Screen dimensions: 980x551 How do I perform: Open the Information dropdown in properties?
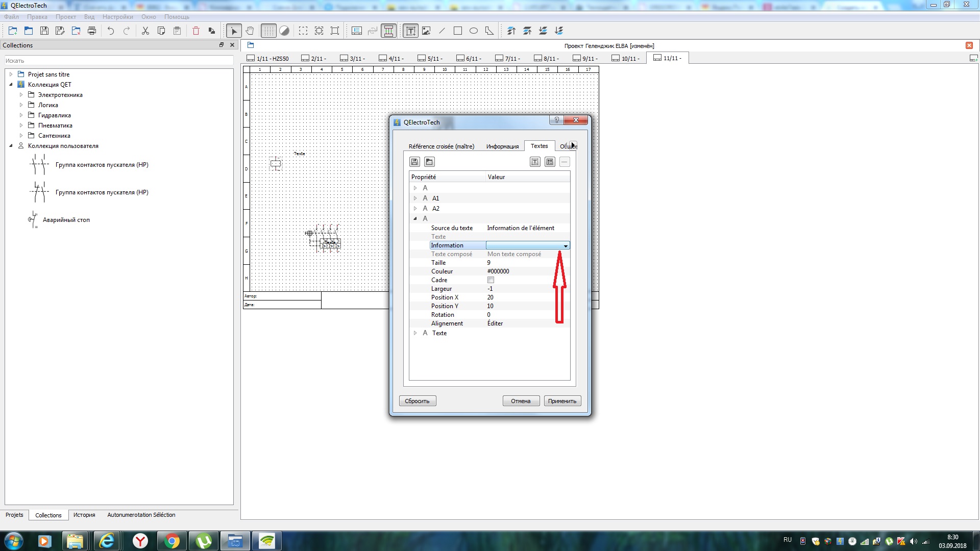pos(565,246)
